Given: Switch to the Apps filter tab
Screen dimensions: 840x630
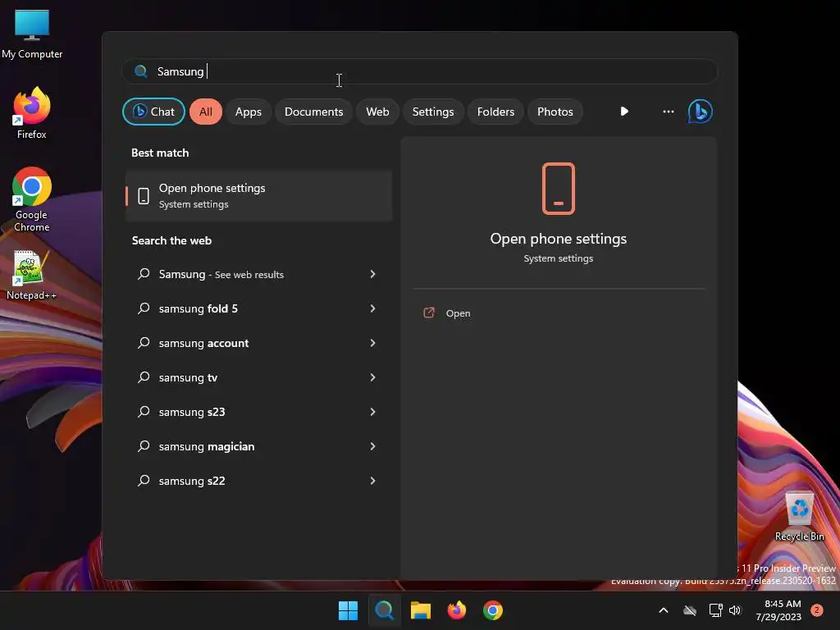Looking at the screenshot, I should click(x=248, y=112).
